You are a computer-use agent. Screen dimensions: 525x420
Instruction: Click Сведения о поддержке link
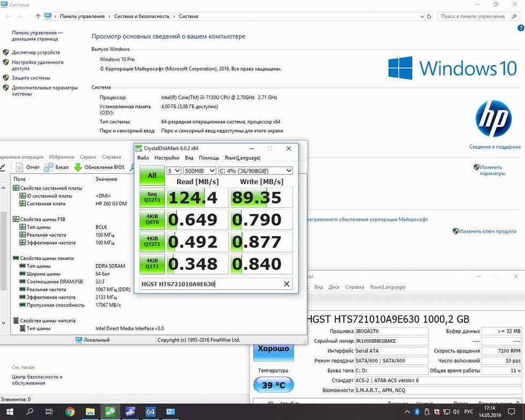pyautogui.click(x=494, y=147)
